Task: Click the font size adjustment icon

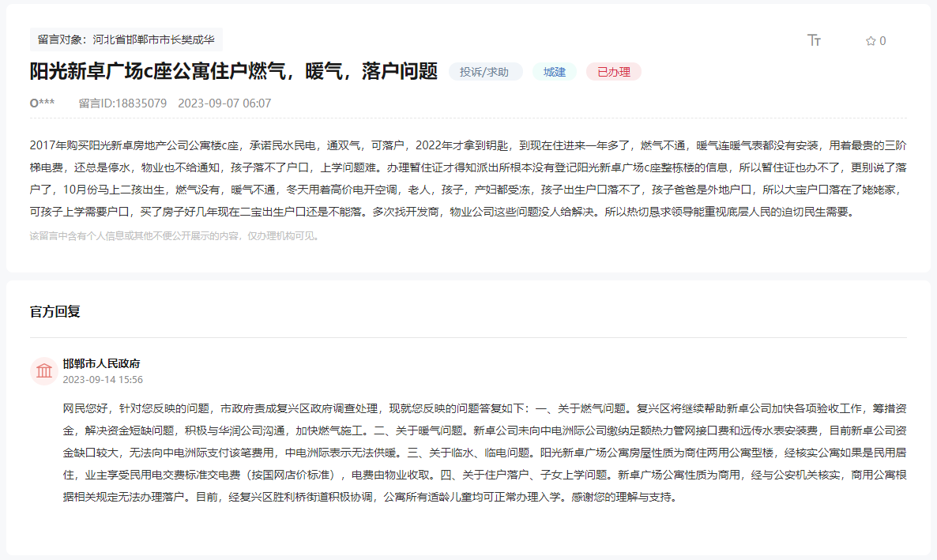Action: click(x=814, y=40)
